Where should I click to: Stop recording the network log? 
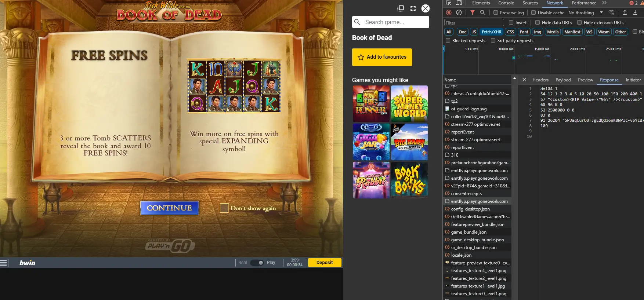449,12
